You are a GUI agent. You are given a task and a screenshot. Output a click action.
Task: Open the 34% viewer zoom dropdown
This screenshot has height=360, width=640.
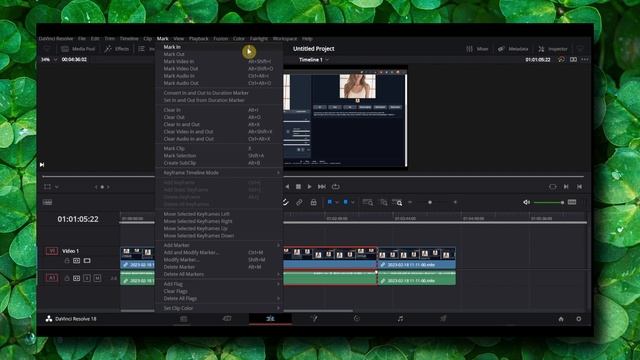tap(49, 60)
